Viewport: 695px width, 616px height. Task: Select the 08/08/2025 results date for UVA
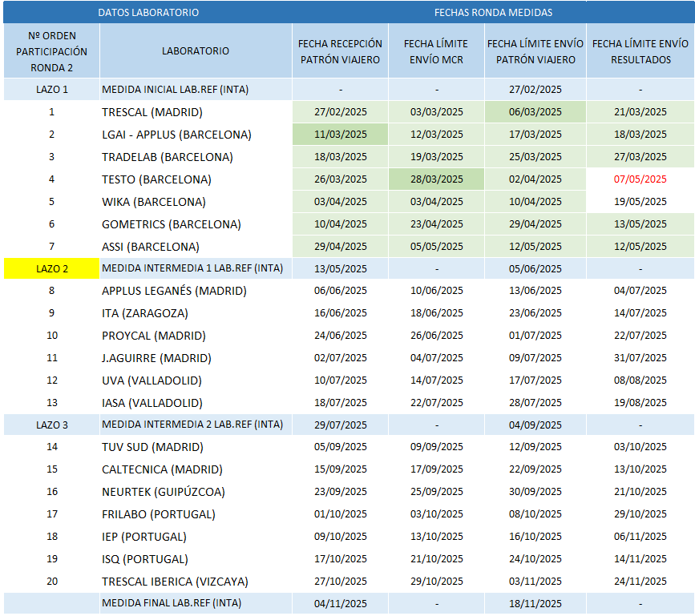tap(640, 380)
